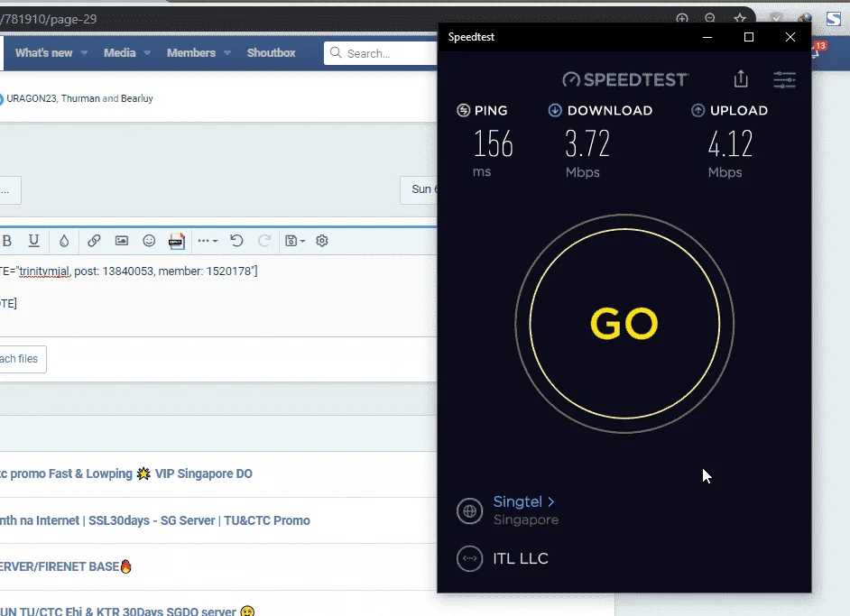Screen dimensions: 850x616
Task: Open 'ERVER/FIRENET BASE' thread
Action: coord(66,566)
